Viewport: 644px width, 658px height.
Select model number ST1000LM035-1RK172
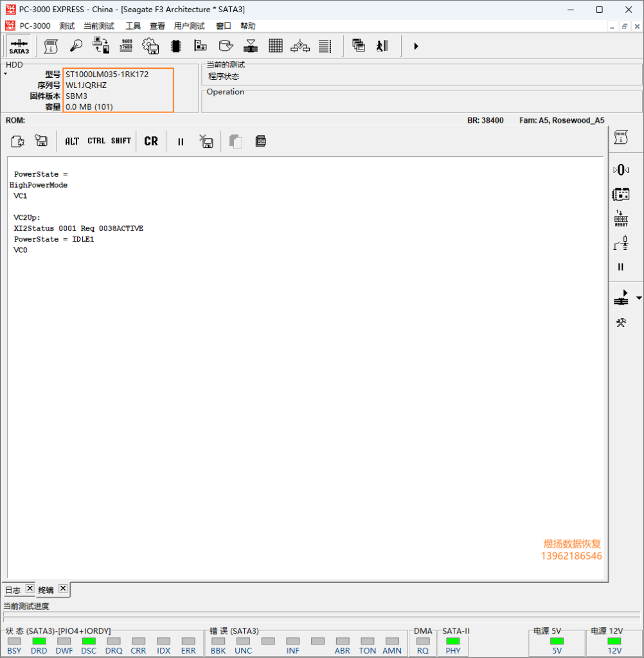(x=107, y=75)
